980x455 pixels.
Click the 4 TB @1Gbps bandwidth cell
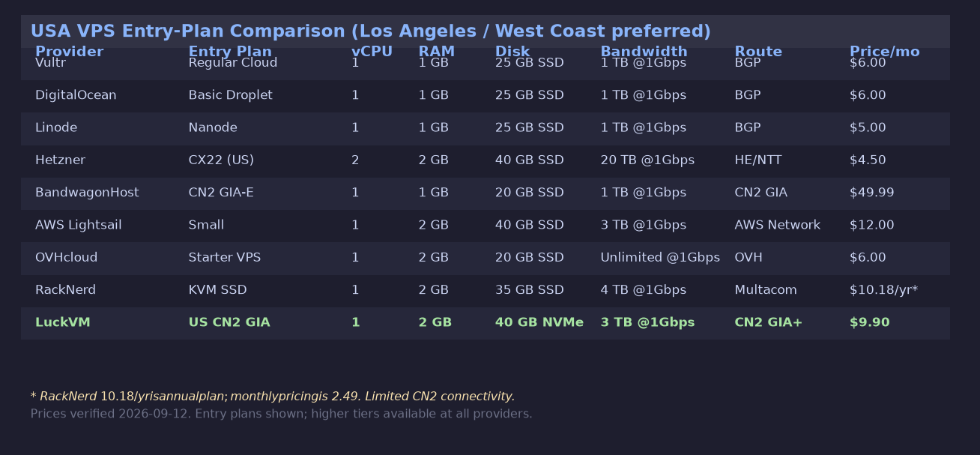(644, 290)
